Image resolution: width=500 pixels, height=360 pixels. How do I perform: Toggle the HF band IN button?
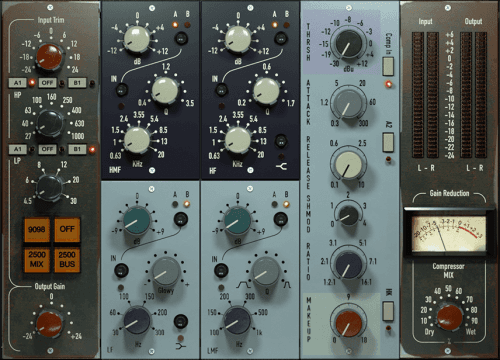(x=221, y=89)
